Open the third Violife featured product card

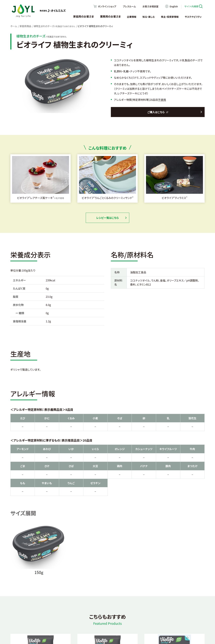[174, 639]
